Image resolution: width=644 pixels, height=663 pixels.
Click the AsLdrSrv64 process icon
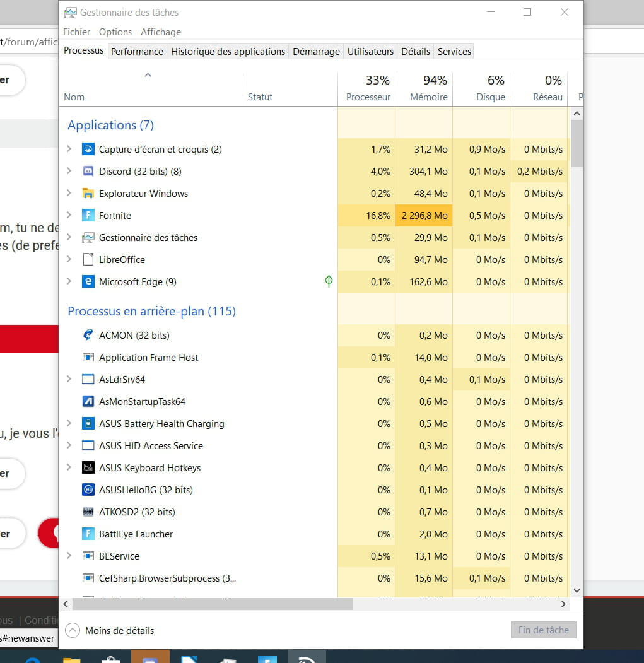88,379
